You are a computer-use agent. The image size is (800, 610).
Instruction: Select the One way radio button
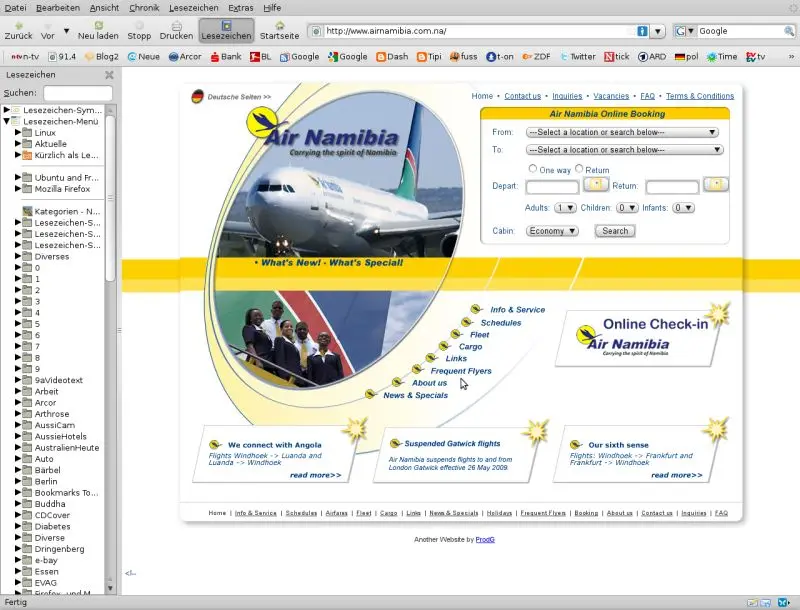pyautogui.click(x=533, y=168)
